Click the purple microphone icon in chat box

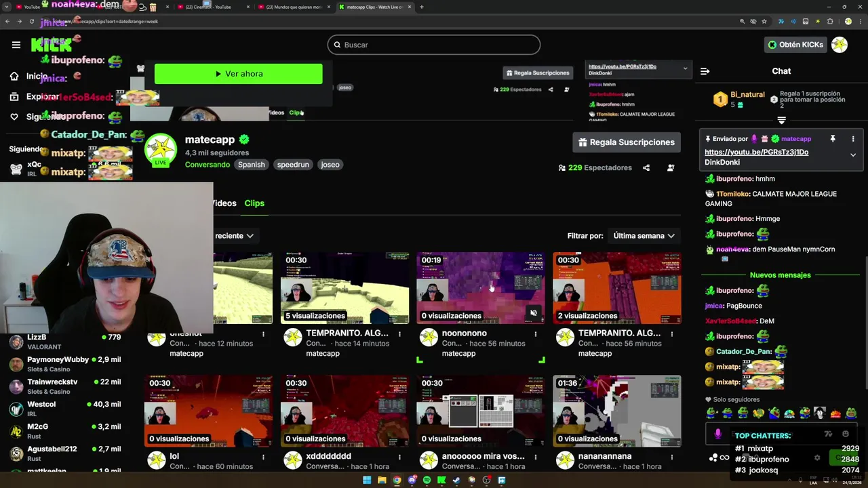point(718,434)
